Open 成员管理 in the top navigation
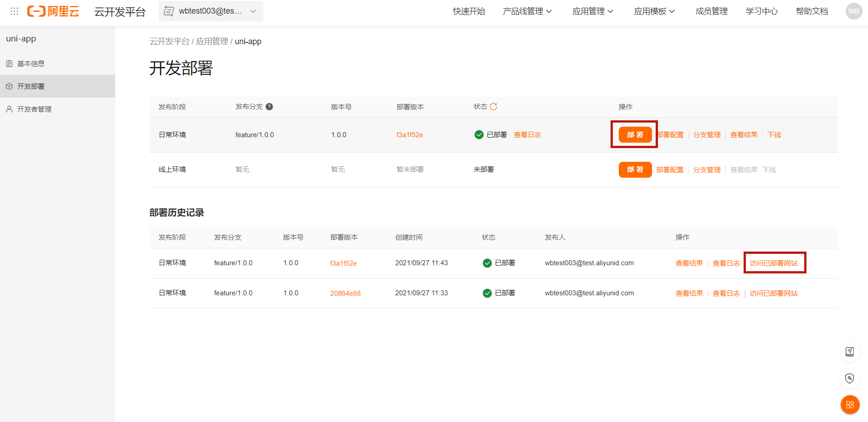Image resolution: width=868 pixels, height=422 pixels. [712, 11]
